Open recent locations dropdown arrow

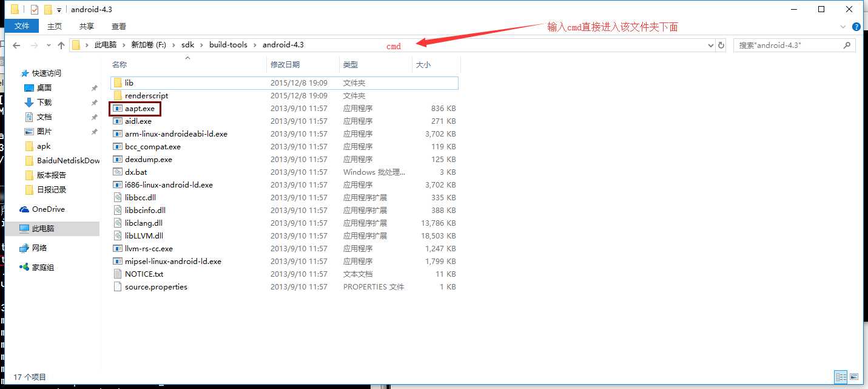pyautogui.click(x=48, y=46)
